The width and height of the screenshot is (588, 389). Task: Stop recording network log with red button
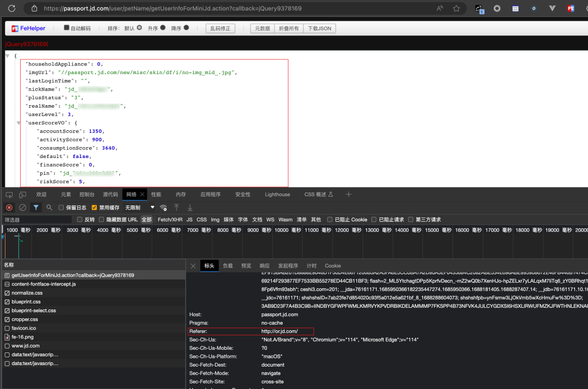point(9,208)
